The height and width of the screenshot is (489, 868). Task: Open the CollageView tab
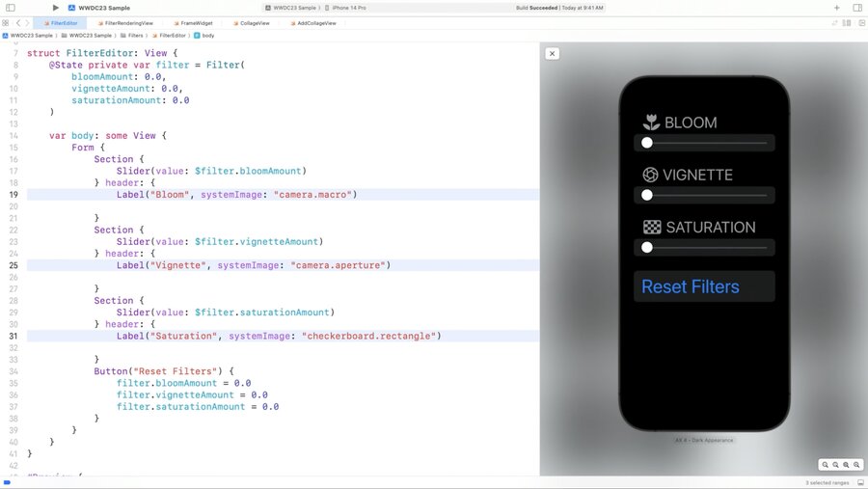click(x=252, y=23)
